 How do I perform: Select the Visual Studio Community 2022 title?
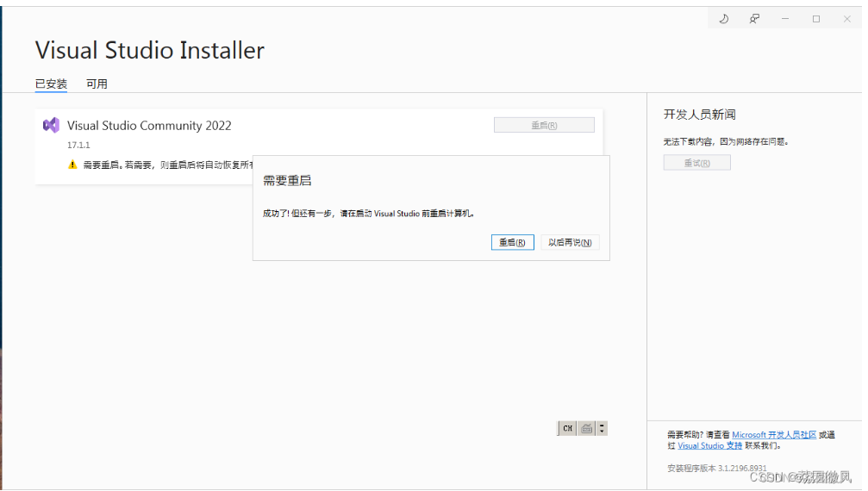click(149, 126)
